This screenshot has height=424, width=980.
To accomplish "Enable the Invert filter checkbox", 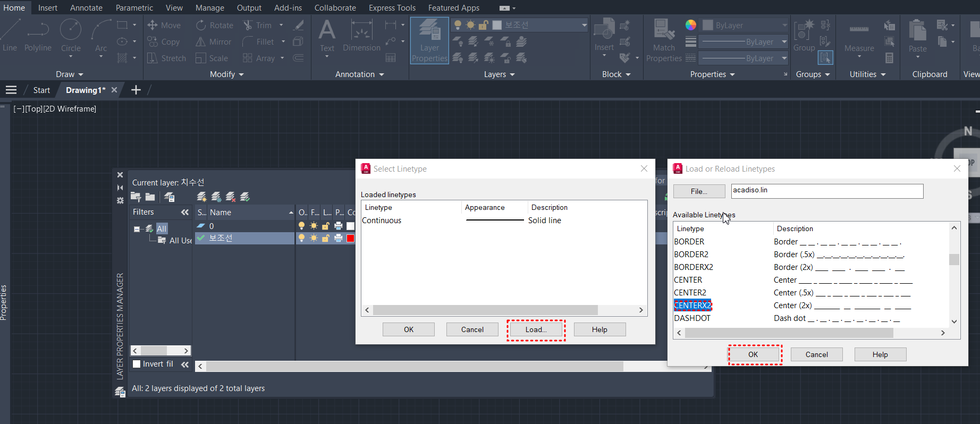I will 137,364.
